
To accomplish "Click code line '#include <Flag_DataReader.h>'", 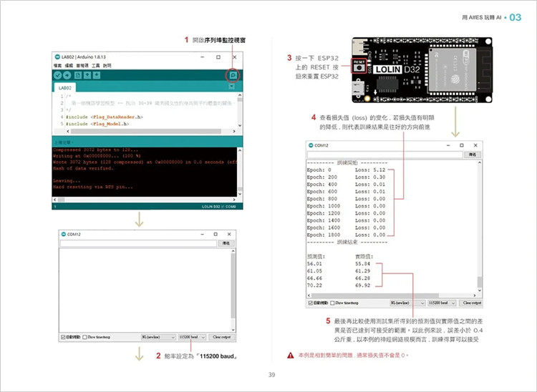I will pyautogui.click(x=105, y=117).
